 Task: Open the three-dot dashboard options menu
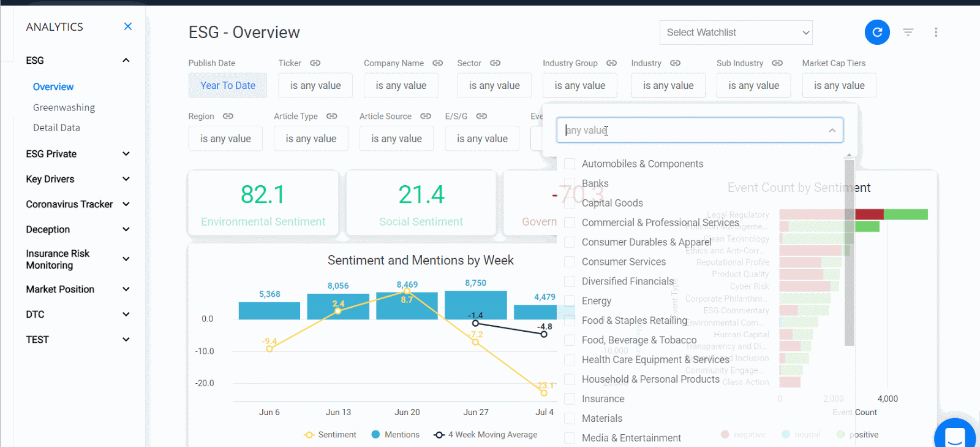[x=935, y=32]
